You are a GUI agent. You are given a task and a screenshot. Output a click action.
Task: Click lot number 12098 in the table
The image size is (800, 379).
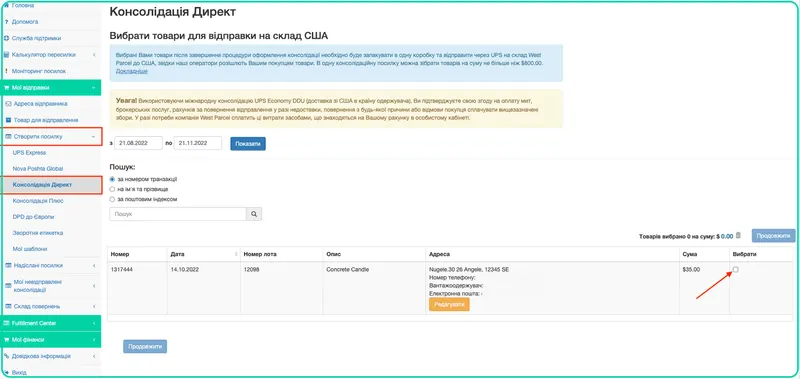pyautogui.click(x=252, y=269)
